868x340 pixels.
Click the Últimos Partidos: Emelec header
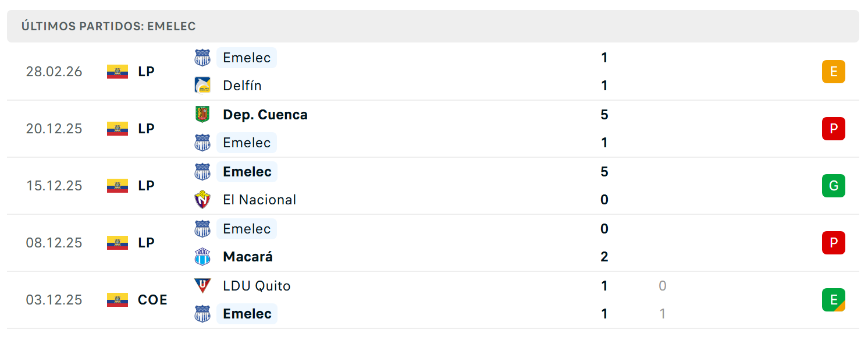[x=108, y=26]
